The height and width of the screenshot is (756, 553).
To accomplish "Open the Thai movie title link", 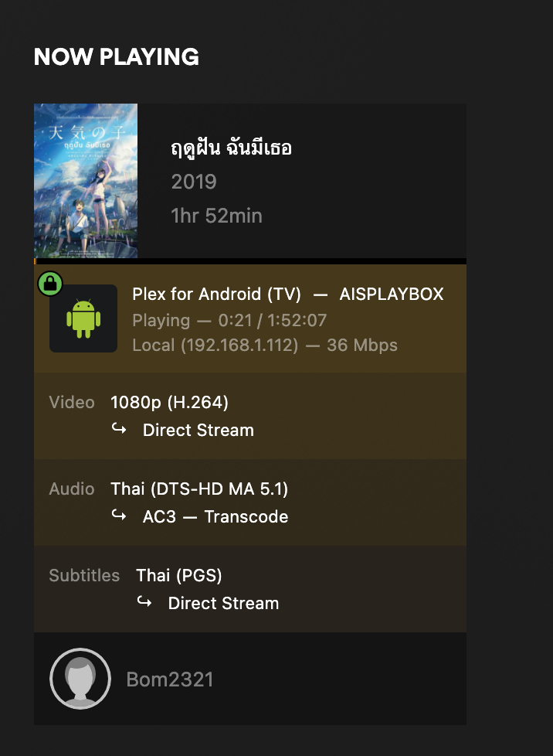I will tap(231, 148).
